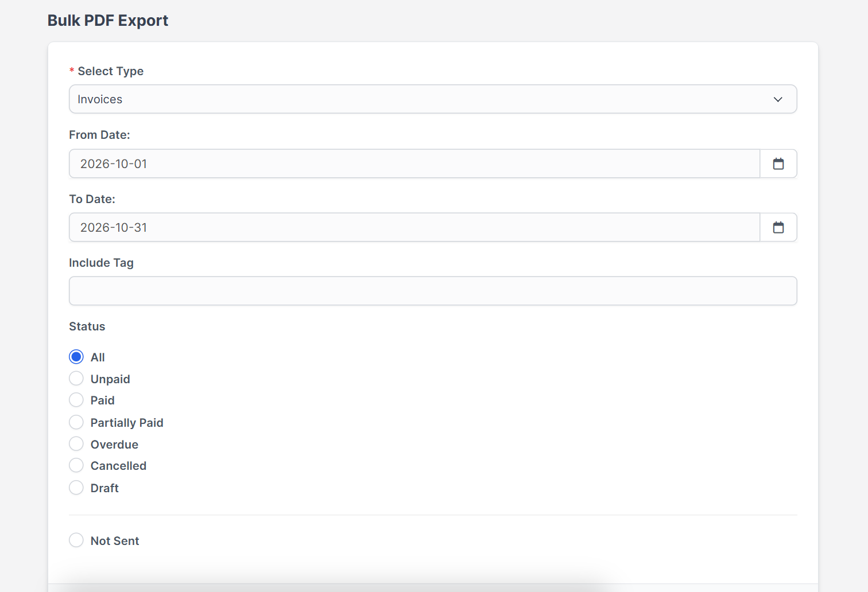Click the Include Tag label text
The width and height of the screenshot is (868, 592).
click(101, 263)
